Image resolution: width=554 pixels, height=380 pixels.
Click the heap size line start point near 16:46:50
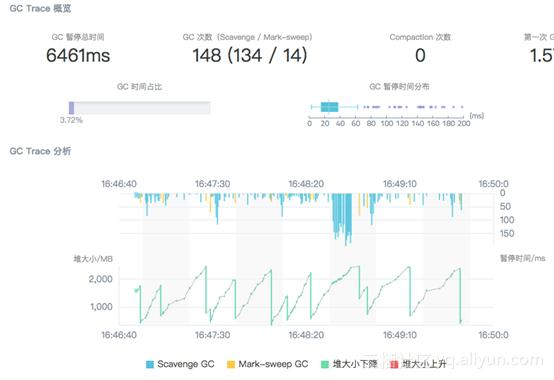click(136, 291)
